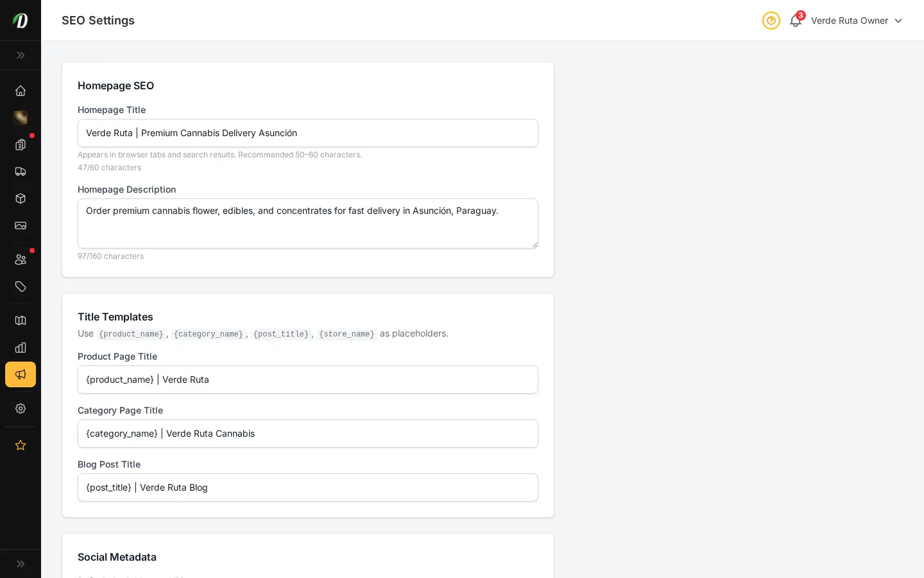This screenshot has width=924, height=578.
Task: Click the {post_title} placeholder code
Action: pos(281,334)
